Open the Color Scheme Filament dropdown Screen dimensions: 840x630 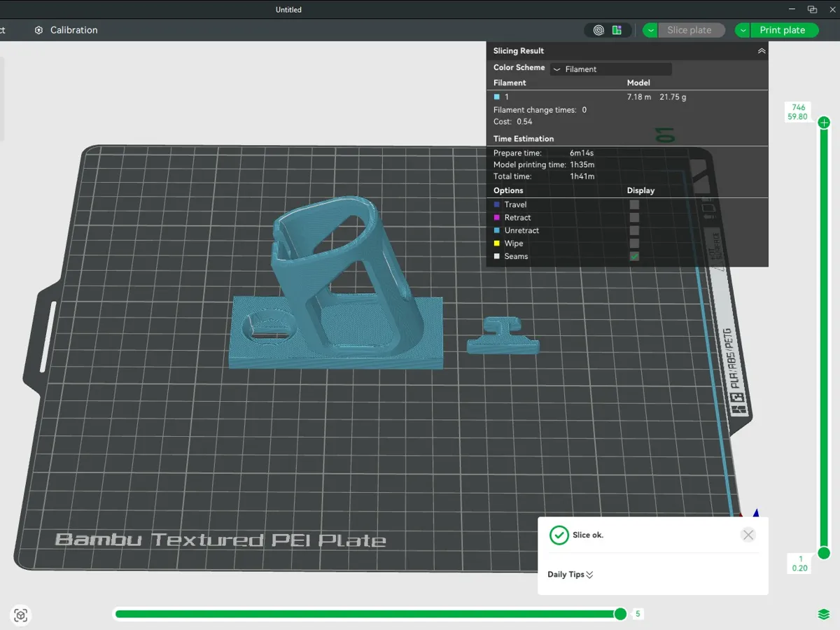coord(610,69)
